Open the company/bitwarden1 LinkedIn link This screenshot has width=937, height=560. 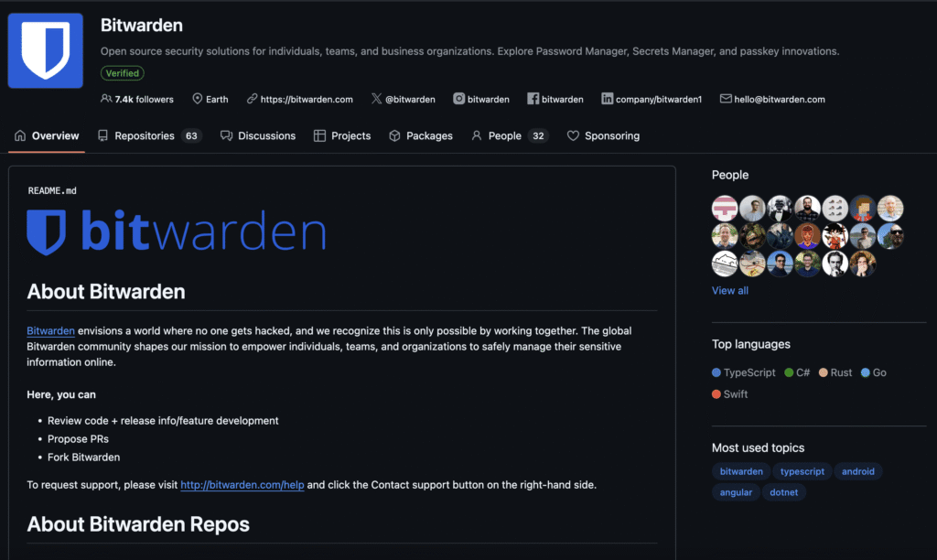point(659,99)
